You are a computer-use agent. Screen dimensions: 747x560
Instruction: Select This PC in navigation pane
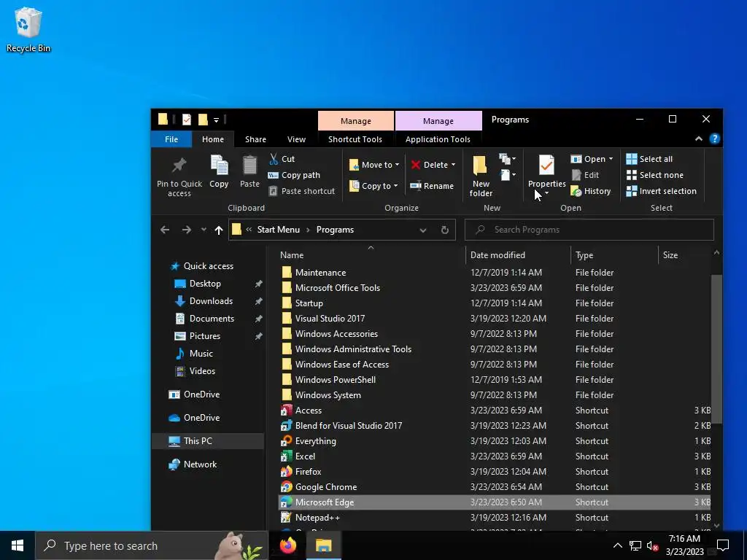[207, 441]
